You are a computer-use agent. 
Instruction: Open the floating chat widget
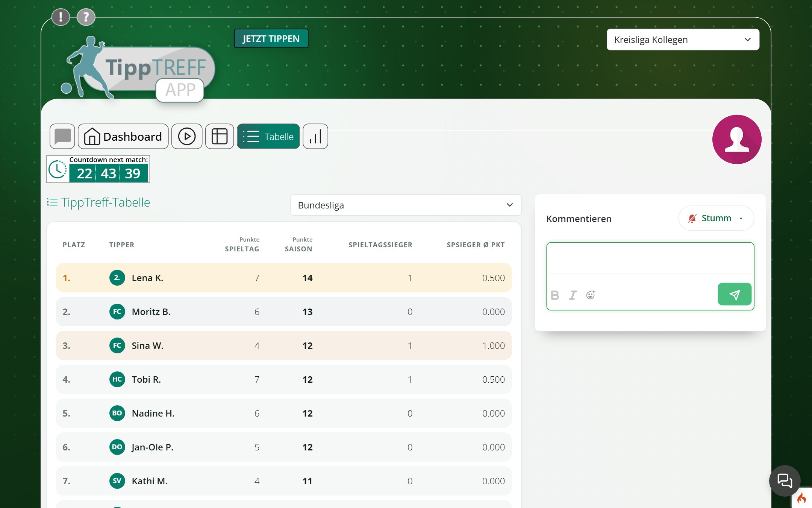[x=785, y=481]
